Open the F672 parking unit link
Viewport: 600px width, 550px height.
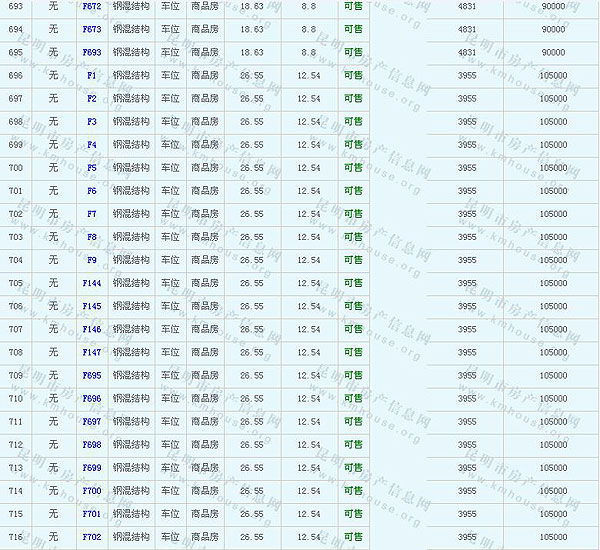click(x=91, y=6)
